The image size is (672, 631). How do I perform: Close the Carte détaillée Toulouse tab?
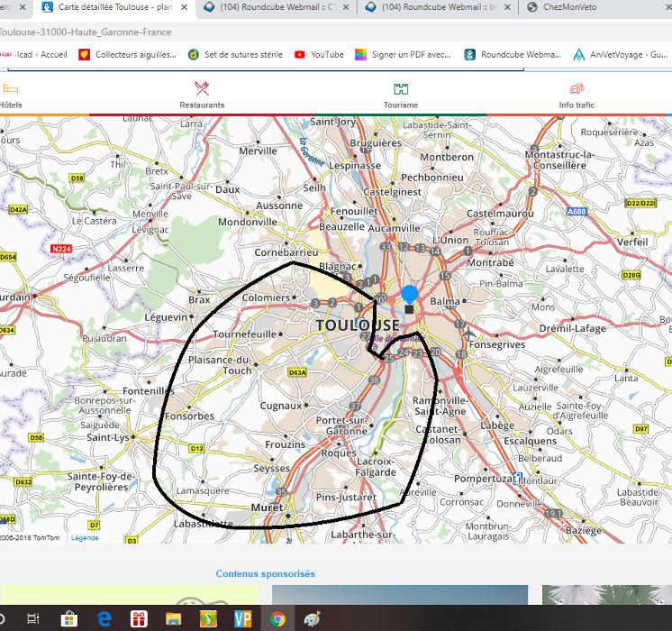pos(184,7)
